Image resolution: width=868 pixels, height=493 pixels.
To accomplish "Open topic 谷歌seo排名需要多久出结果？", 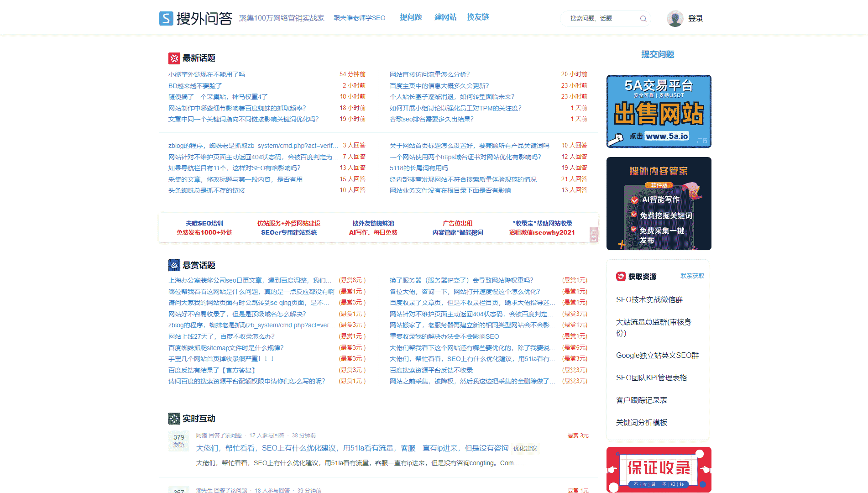I will coord(432,119).
